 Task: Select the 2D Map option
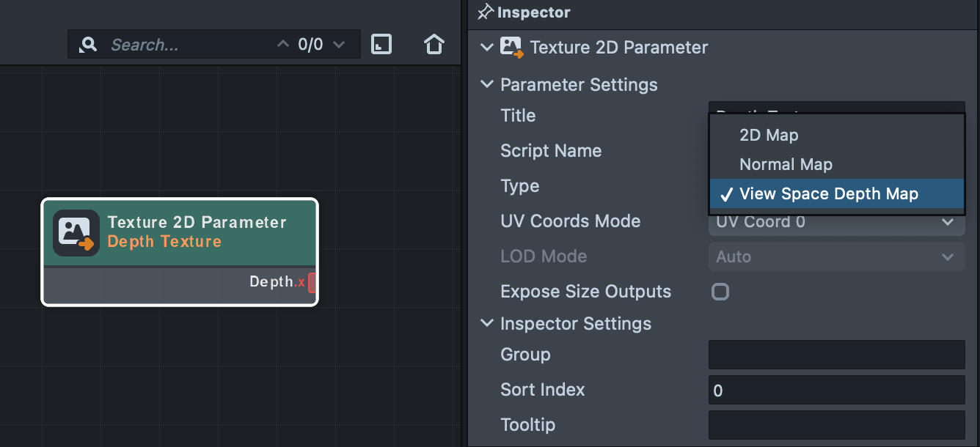coord(769,135)
